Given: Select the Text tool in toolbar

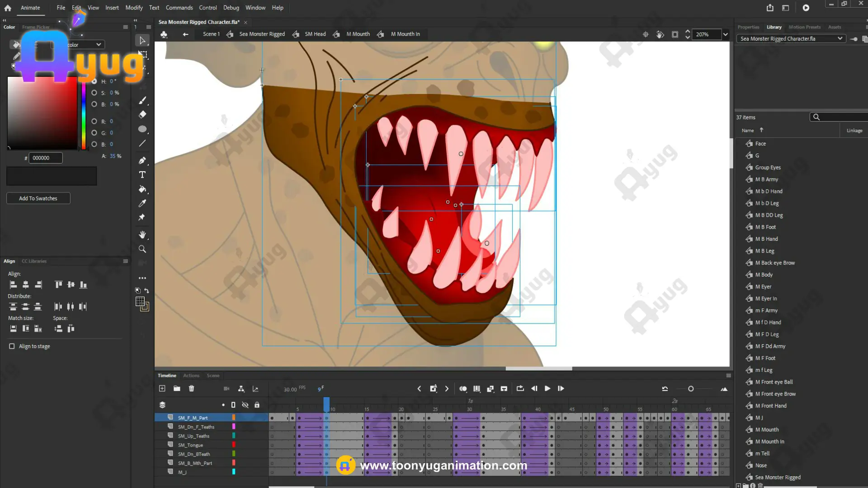Looking at the screenshot, I should click(x=142, y=175).
